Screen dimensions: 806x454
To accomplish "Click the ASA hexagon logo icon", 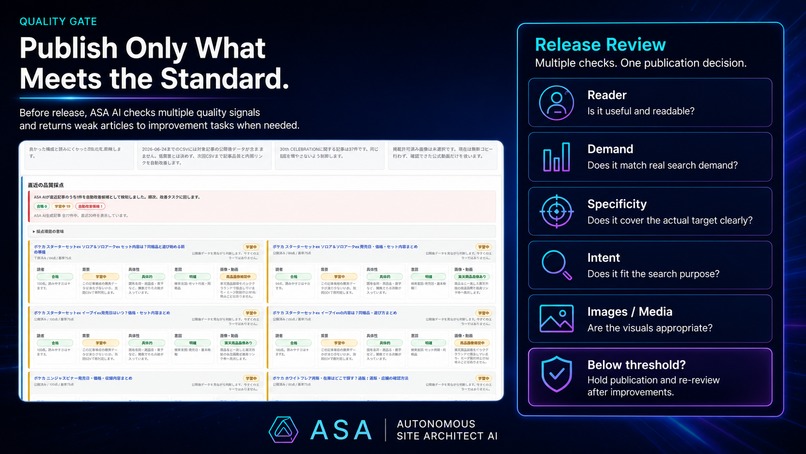I will tap(283, 430).
